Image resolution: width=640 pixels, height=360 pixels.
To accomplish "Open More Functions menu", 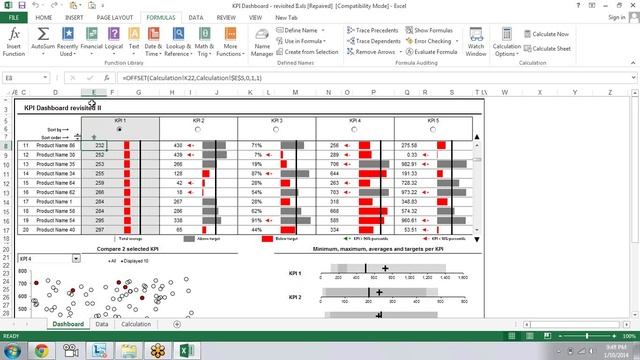I will click(230, 42).
